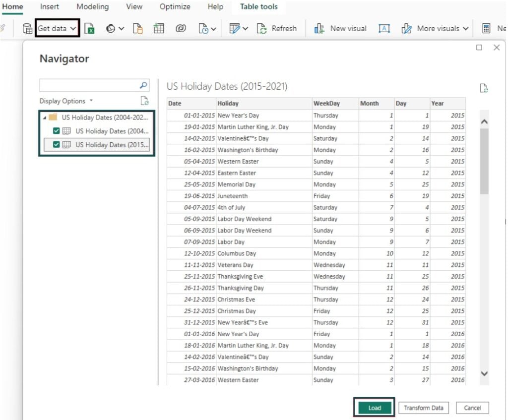
Task: Click the magnifier search icon in Navigator
Action: click(x=143, y=85)
